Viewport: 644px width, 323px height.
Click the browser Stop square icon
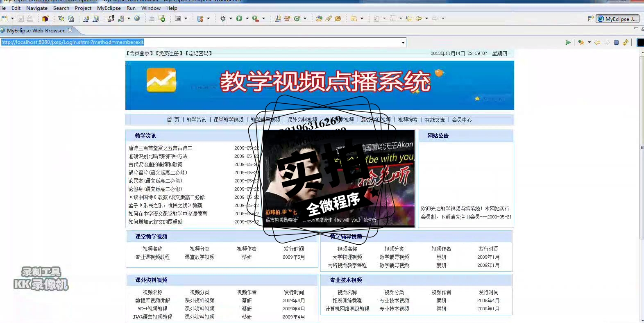click(616, 42)
